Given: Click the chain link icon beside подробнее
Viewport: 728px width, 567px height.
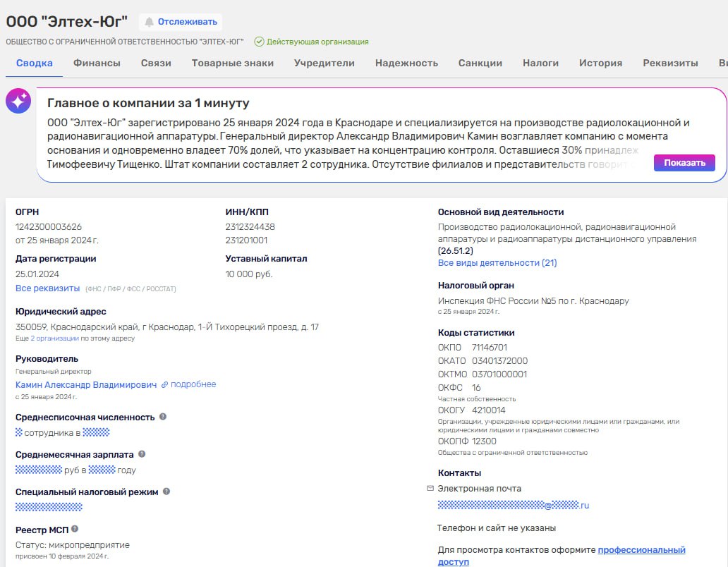Looking at the screenshot, I should 165,385.
